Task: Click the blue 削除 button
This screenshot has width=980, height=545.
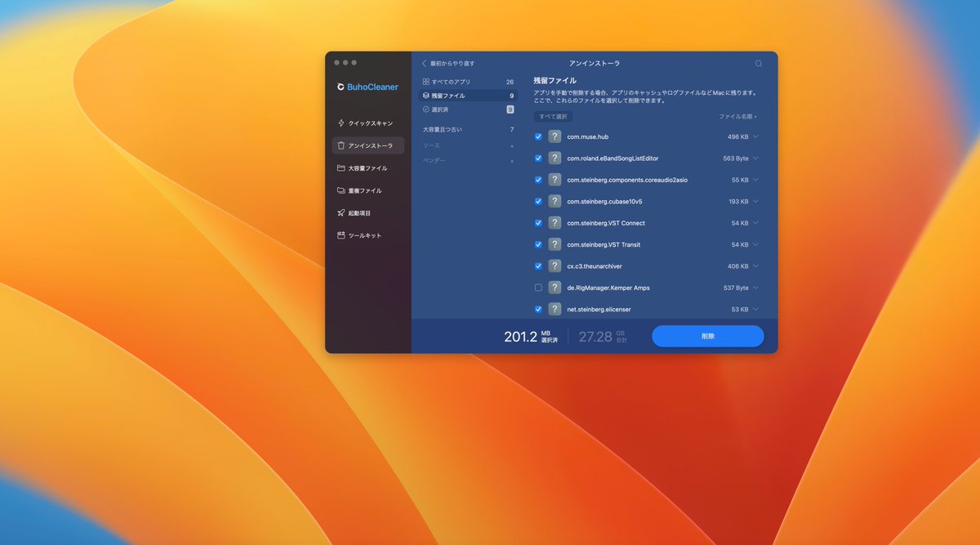Action: pos(708,336)
